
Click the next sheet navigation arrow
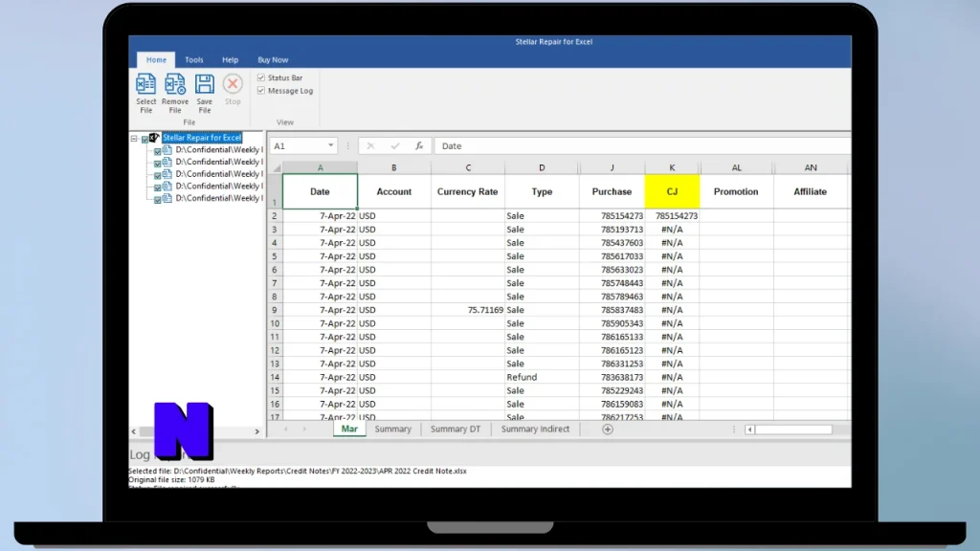point(304,430)
